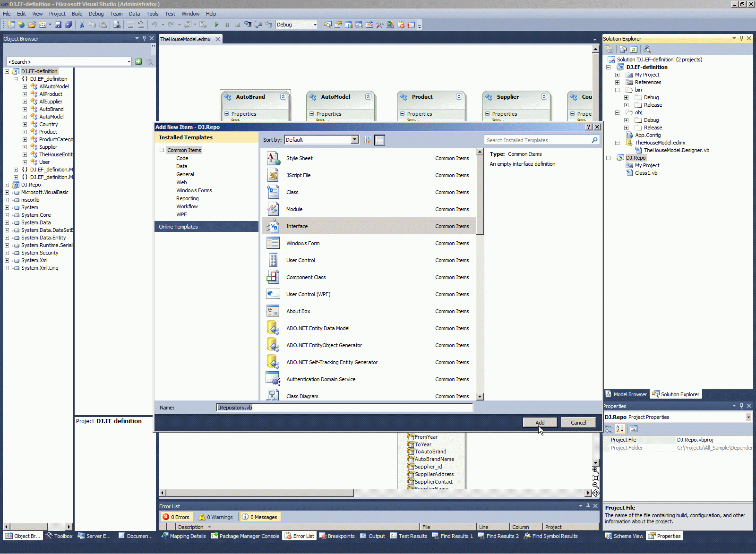The width and height of the screenshot is (756, 554).
Task: Select Class1.vb in Solution Explorer
Action: (x=646, y=173)
